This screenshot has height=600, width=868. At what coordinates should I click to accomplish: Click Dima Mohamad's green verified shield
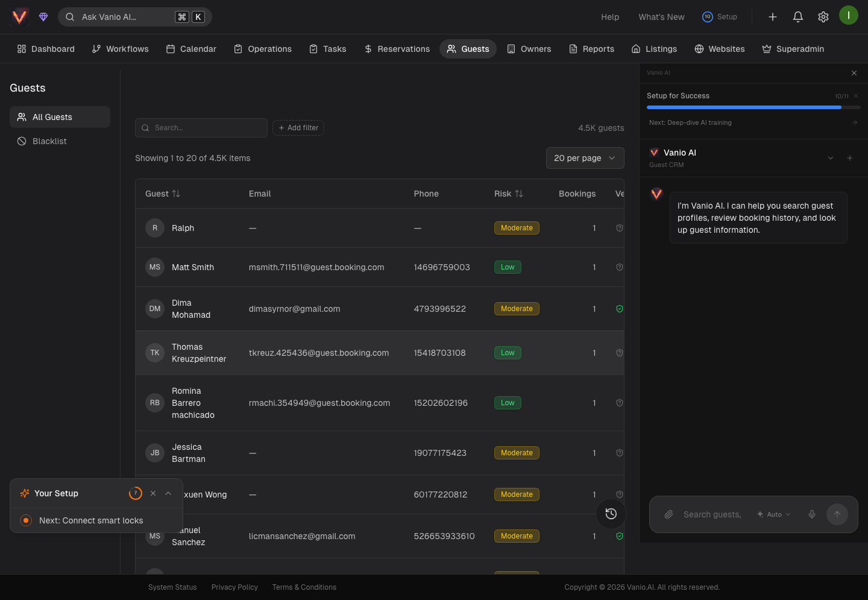coord(619,309)
